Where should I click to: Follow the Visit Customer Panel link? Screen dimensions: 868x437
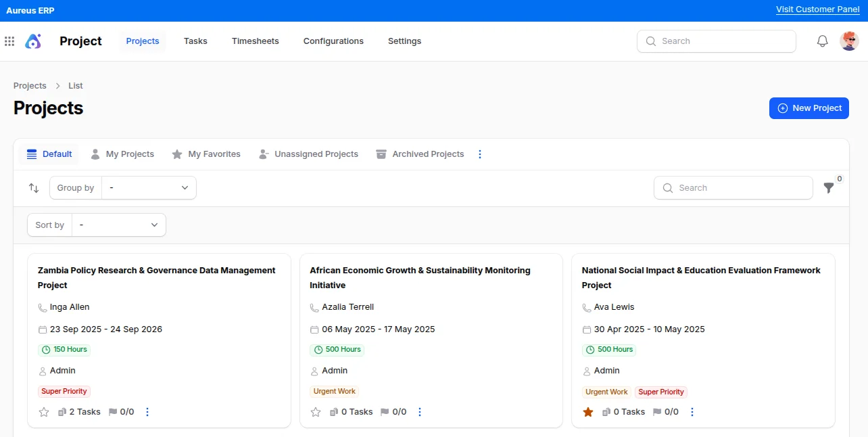(x=818, y=9)
